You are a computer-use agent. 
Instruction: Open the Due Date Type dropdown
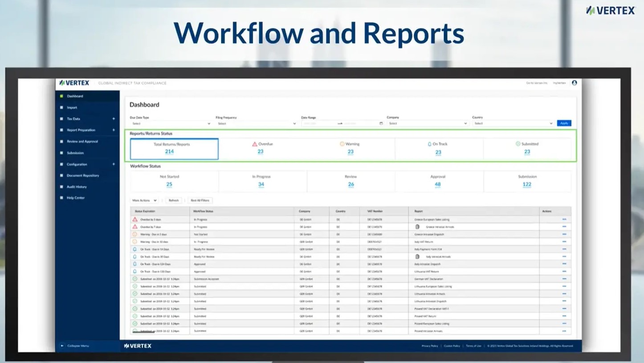click(x=171, y=123)
